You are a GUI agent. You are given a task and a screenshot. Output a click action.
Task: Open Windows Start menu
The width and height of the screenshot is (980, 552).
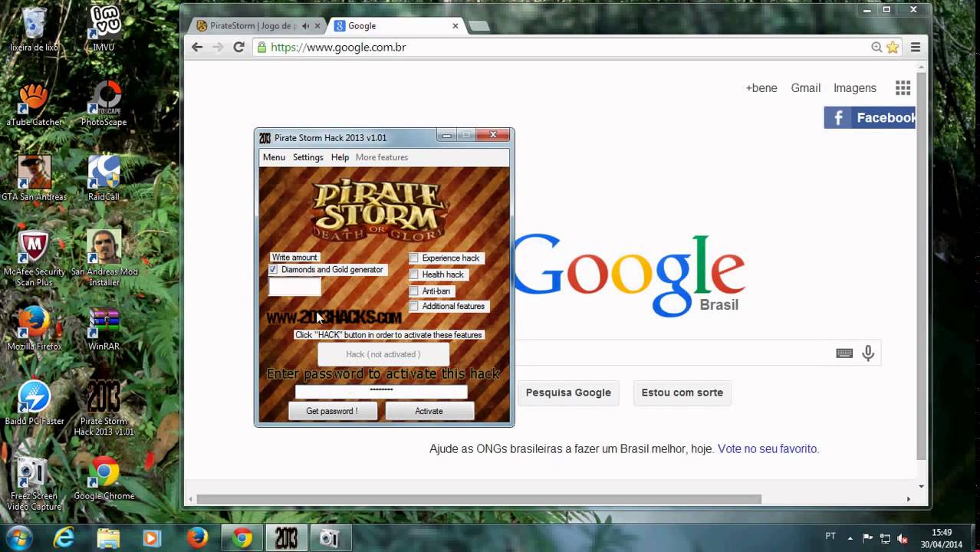click(18, 537)
